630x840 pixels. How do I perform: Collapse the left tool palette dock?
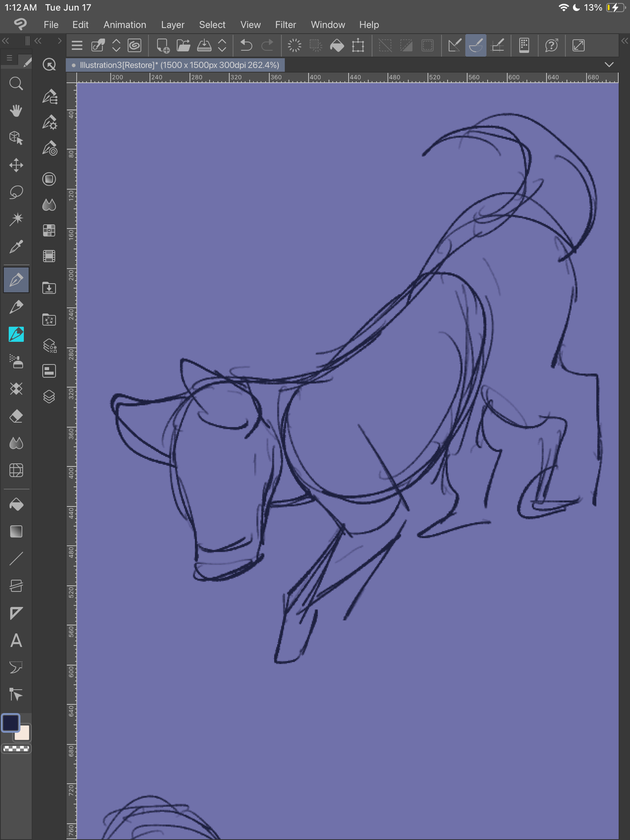[5, 41]
